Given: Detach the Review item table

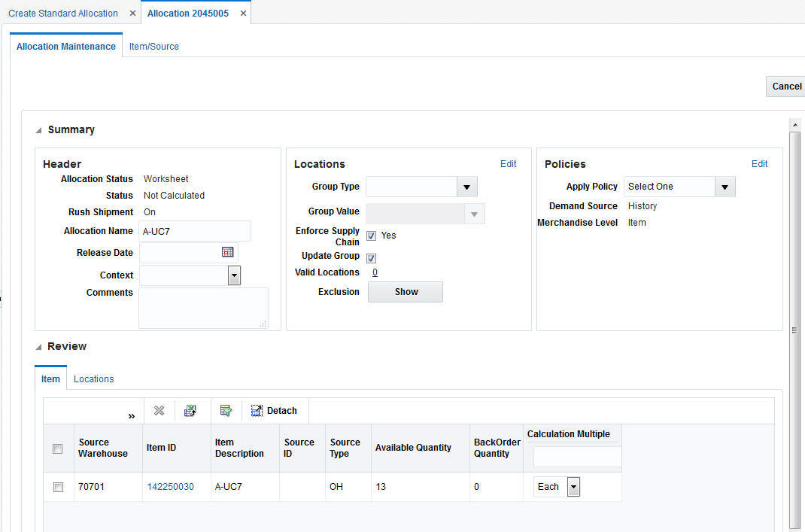Looking at the screenshot, I should [274, 410].
